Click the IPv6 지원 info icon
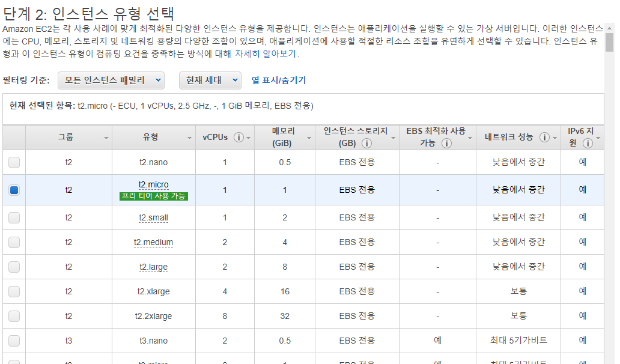This screenshot has width=620, height=364. coord(588,143)
